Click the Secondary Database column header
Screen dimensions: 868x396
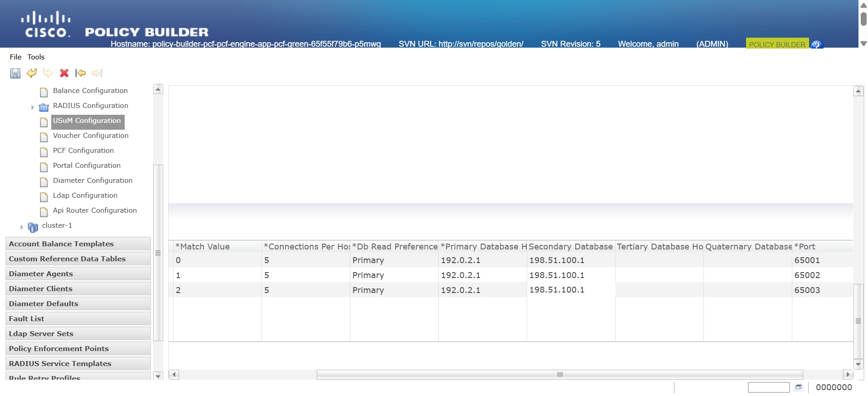coord(571,246)
